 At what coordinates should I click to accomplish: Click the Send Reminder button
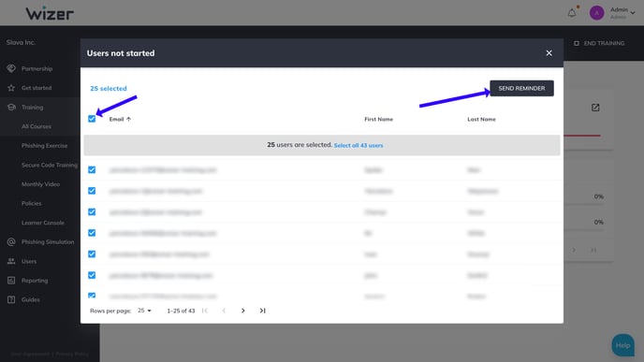click(x=521, y=88)
